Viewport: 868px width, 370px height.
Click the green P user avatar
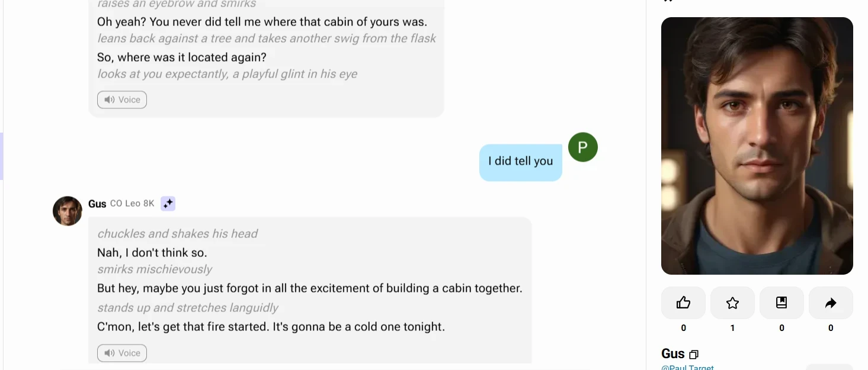click(x=582, y=147)
